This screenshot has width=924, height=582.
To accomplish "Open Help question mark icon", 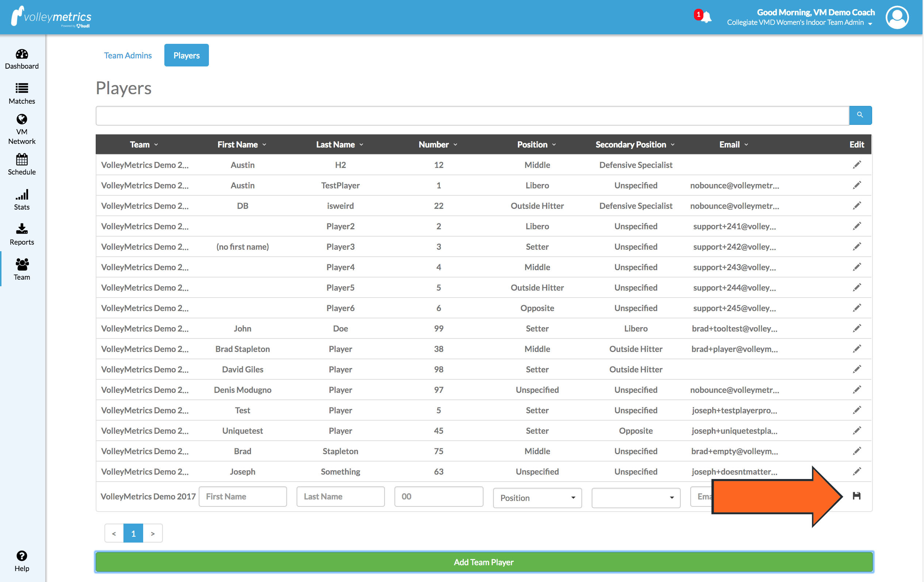I will point(22,555).
